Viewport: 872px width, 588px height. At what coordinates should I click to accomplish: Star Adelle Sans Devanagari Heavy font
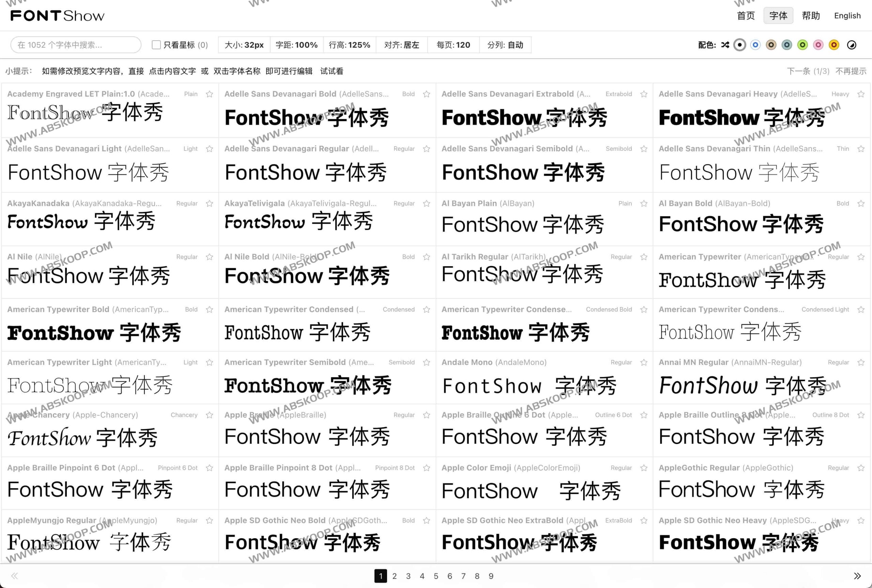[861, 94]
